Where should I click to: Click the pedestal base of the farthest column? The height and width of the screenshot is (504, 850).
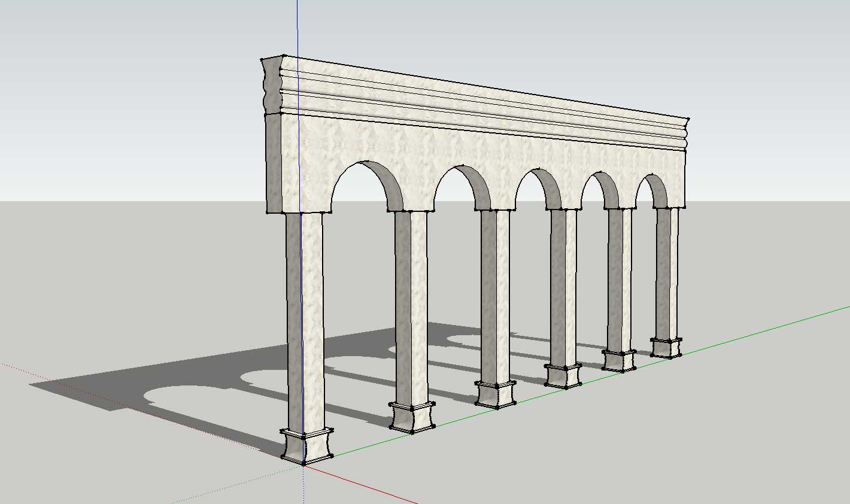click(x=666, y=347)
